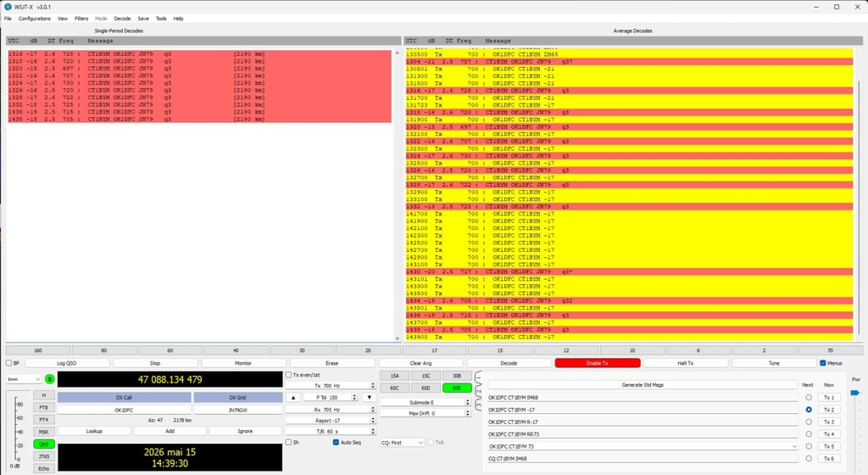Click the CQ CT1BYM IM68 message field
The width and height of the screenshot is (868, 475).
(643, 458)
